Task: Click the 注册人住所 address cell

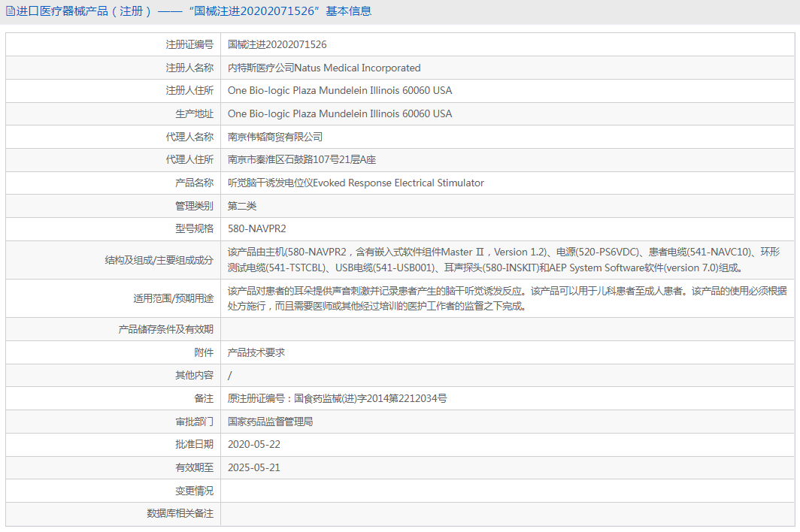Action: point(338,90)
